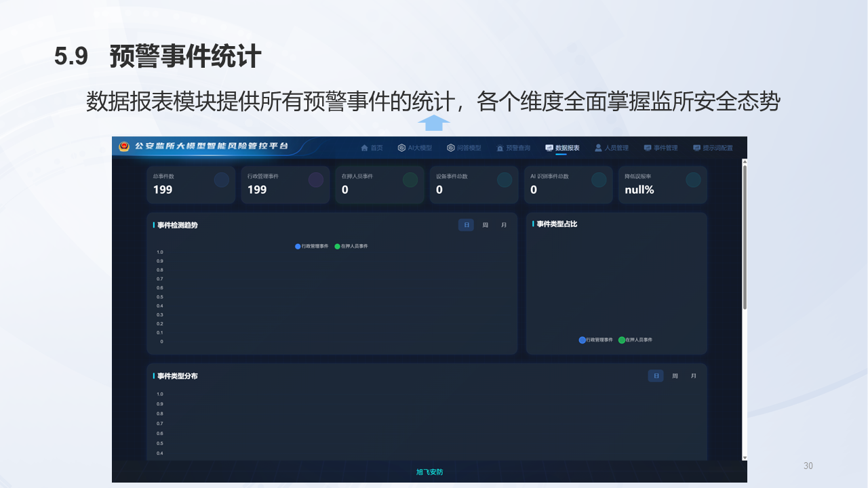Click the 旭飞安防 footer text
The height and width of the screenshot is (488, 868).
tap(429, 472)
